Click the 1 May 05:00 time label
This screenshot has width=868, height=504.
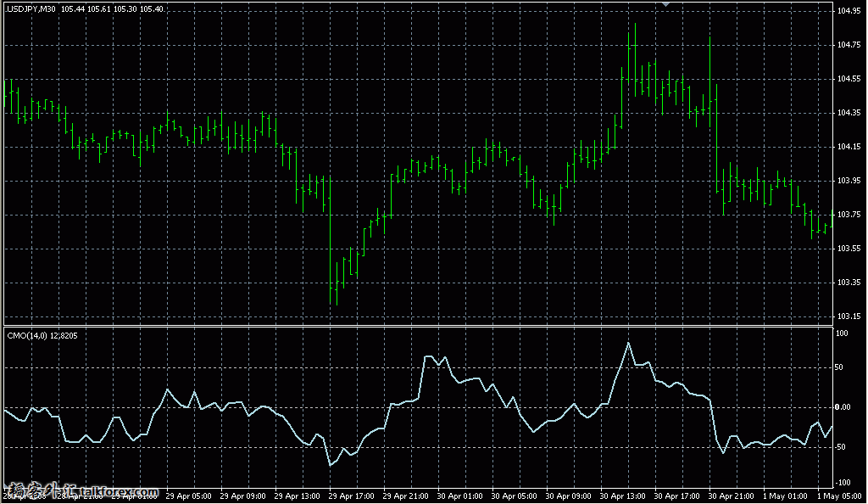(839, 496)
